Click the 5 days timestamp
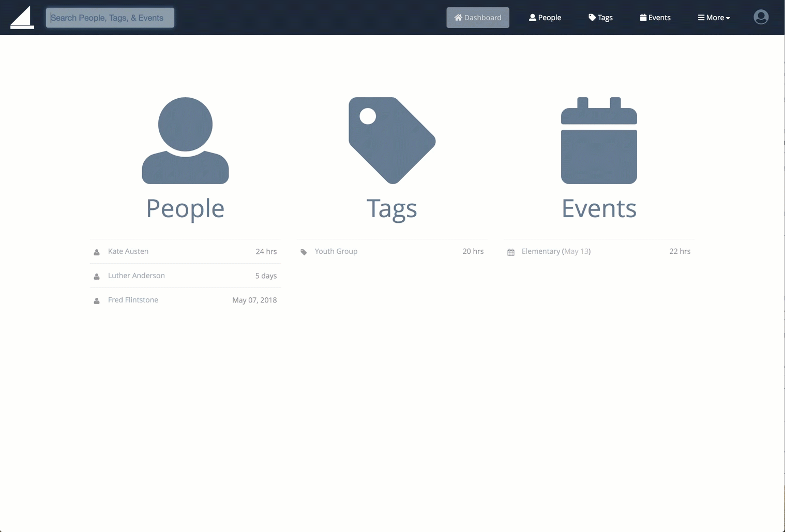Screen dimensions: 785x532 click(x=266, y=276)
